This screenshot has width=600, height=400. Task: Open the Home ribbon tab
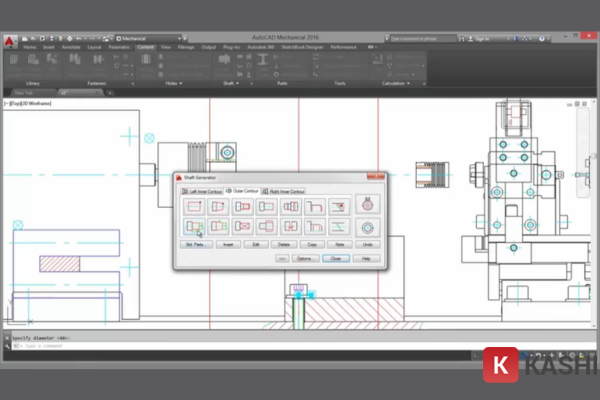pos(29,47)
